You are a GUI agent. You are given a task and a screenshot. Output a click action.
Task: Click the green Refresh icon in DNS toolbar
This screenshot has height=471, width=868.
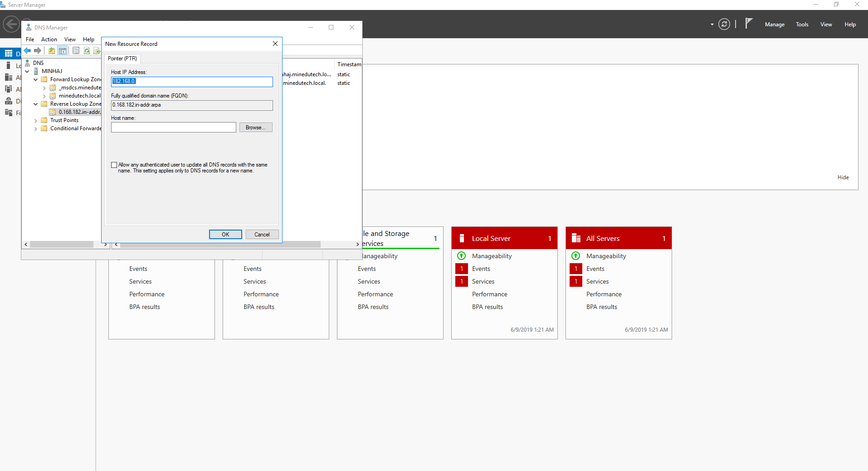[87, 51]
